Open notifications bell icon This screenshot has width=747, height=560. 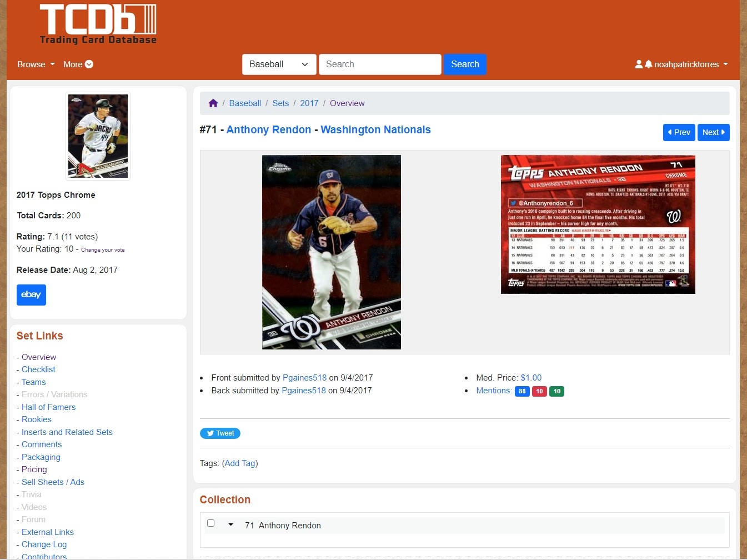pyautogui.click(x=648, y=64)
